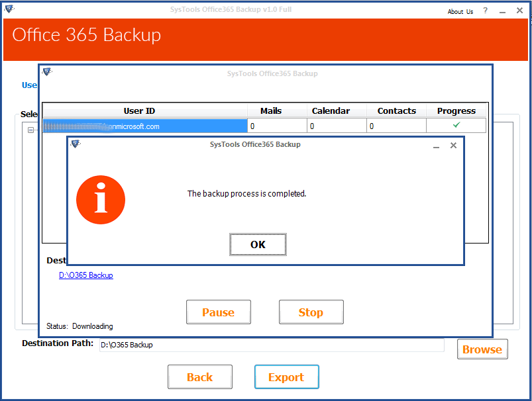Click 'The backup process is completed.' message

(246, 193)
